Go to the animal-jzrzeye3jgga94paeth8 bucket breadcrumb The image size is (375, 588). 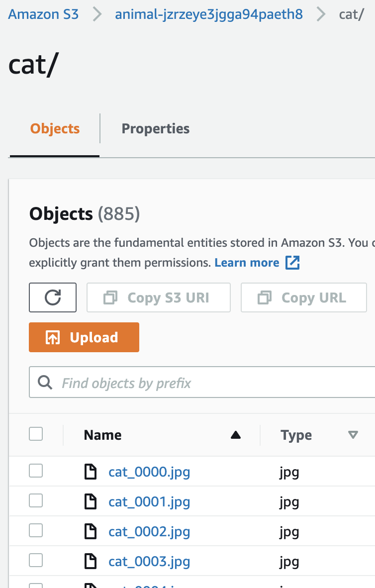(x=209, y=14)
